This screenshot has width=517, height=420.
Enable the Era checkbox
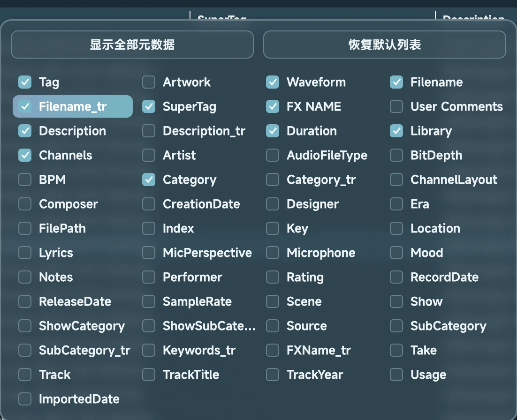pos(396,204)
